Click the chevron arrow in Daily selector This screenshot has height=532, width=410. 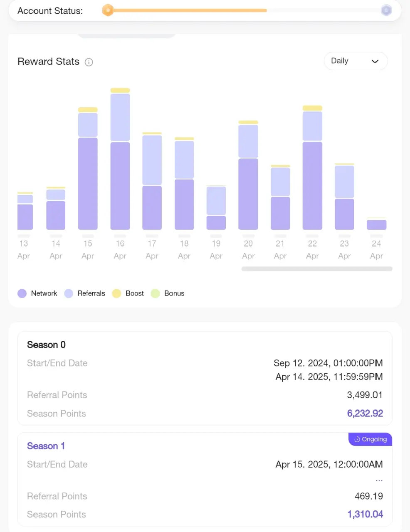tap(375, 61)
